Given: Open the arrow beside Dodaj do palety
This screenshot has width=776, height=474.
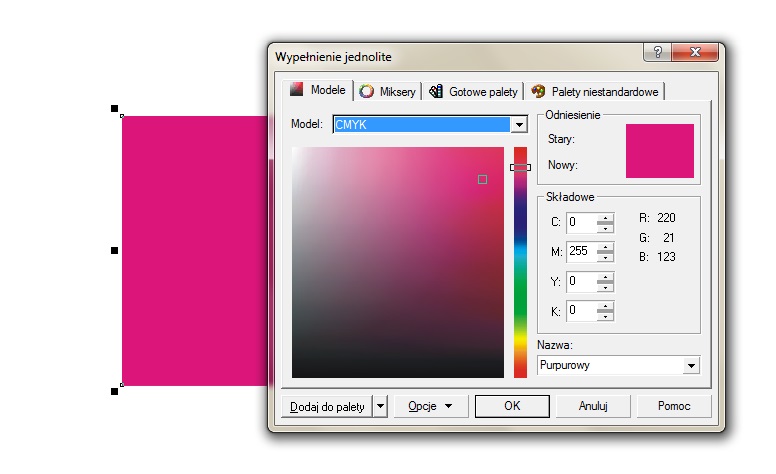Looking at the screenshot, I should tap(379, 406).
